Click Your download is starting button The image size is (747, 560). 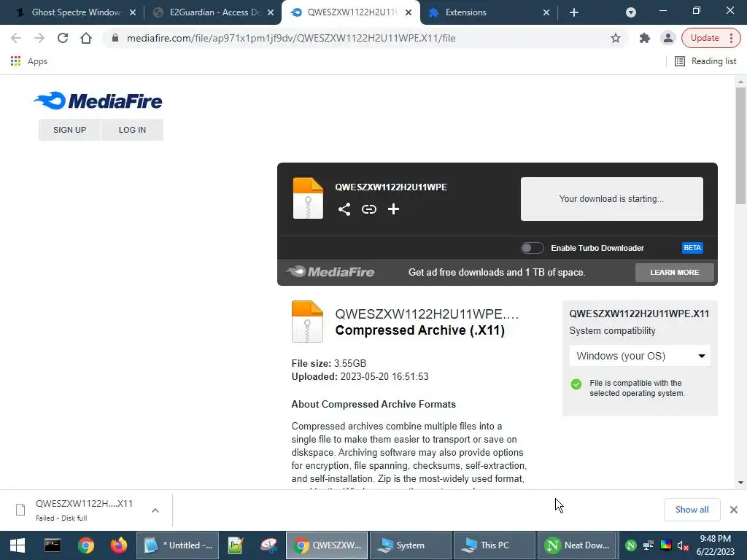(x=612, y=199)
